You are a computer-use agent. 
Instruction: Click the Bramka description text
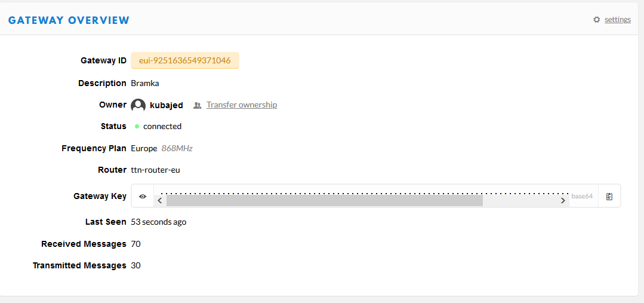(145, 83)
